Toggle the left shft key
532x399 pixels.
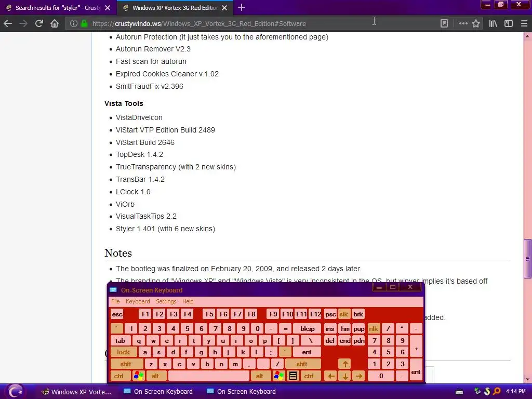[x=126, y=364]
